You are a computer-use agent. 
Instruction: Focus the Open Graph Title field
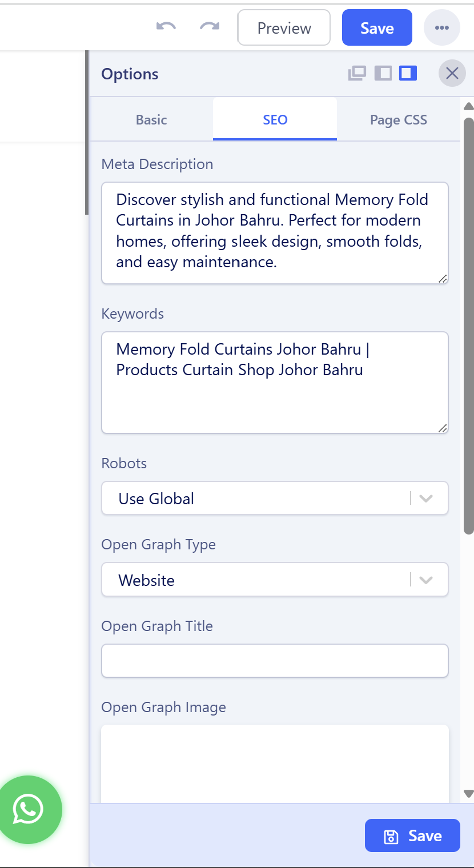(275, 661)
